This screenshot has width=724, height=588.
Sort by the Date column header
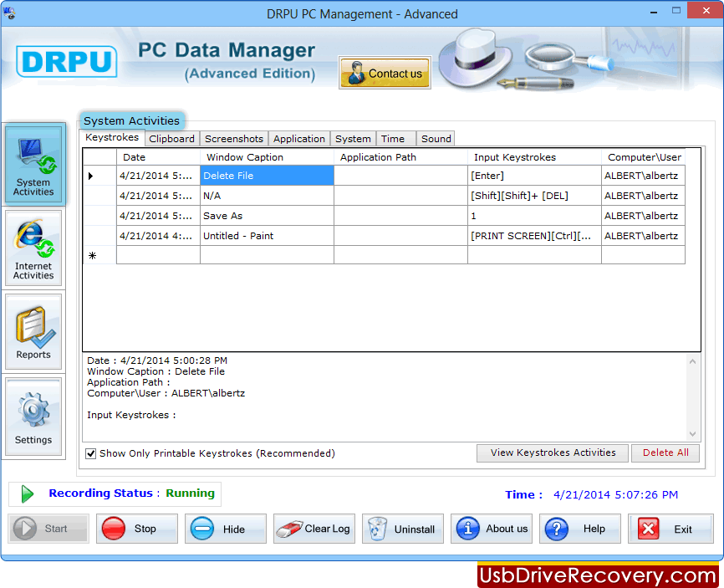pos(158,157)
